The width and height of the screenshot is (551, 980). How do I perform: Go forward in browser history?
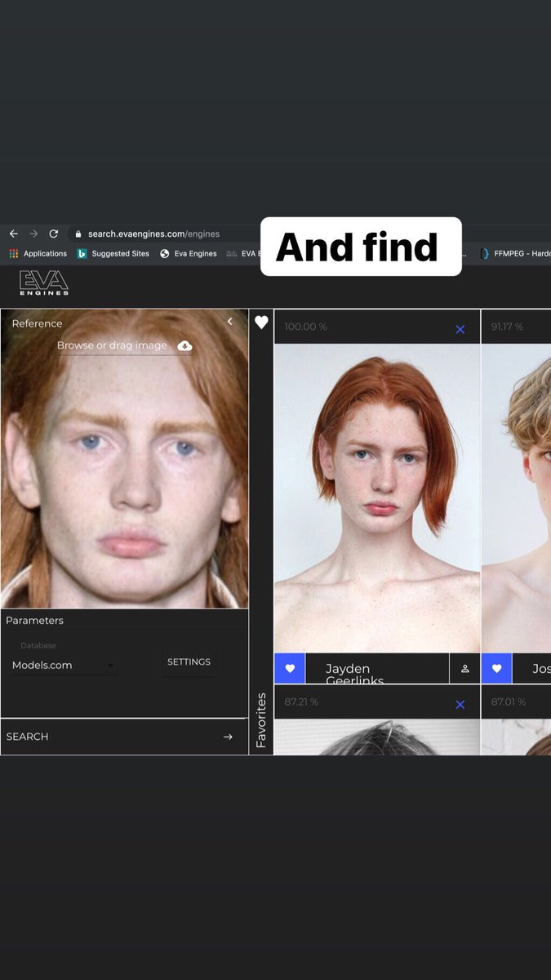pos(33,234)
